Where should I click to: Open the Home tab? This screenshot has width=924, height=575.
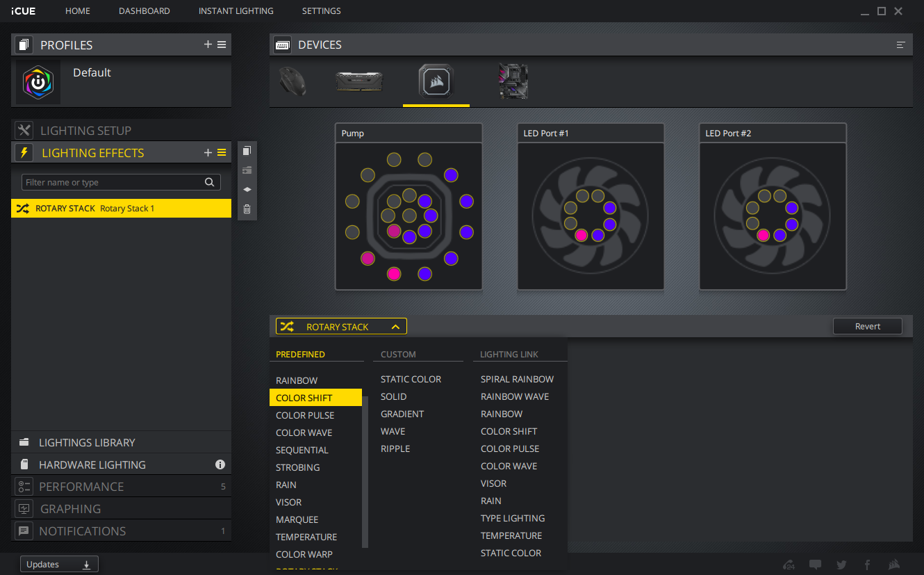[78, 11]
